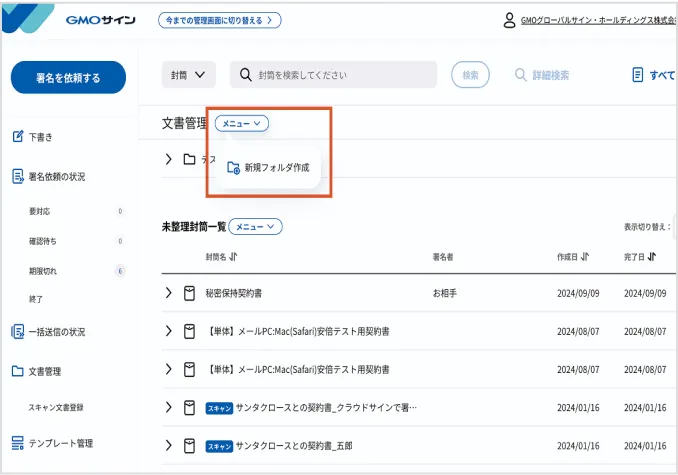Click the folder icon in 文書管理 tree
Screen dimensions: 678x475
189,159
